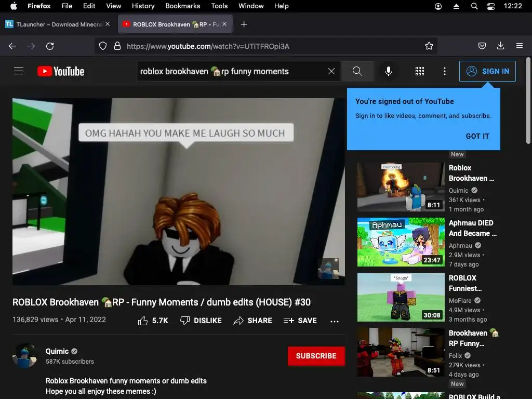The image size is (532, 399).
Task: Click the user account icon in menu bar
Action: click(x=438, y=6)
